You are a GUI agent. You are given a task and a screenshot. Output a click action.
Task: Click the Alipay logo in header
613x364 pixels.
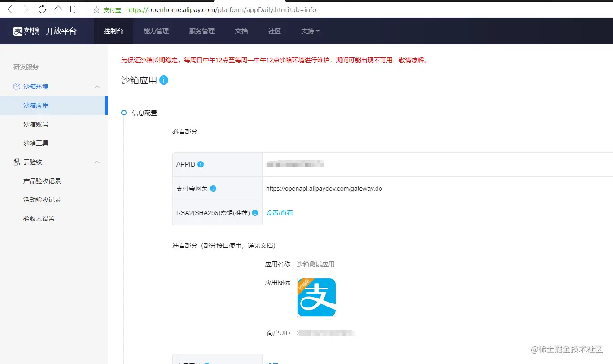(x=26, y=31)
